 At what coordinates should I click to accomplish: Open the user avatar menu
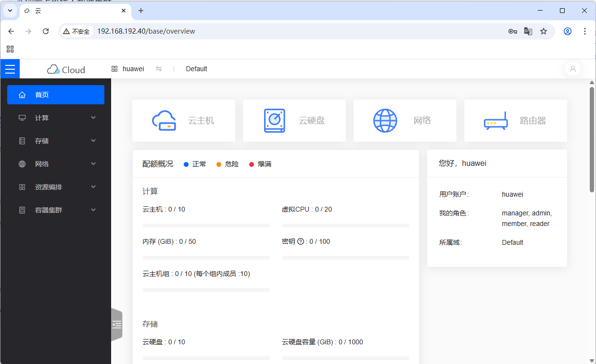pos(572,69)
